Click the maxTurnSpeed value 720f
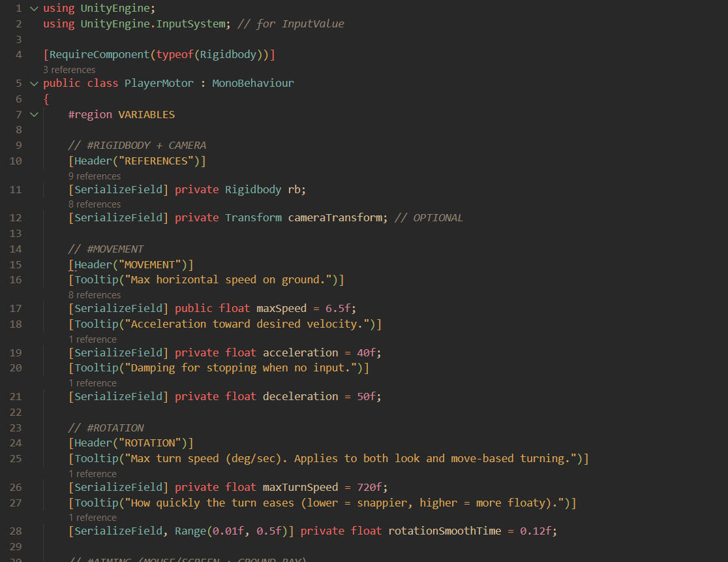 [369, 487]
